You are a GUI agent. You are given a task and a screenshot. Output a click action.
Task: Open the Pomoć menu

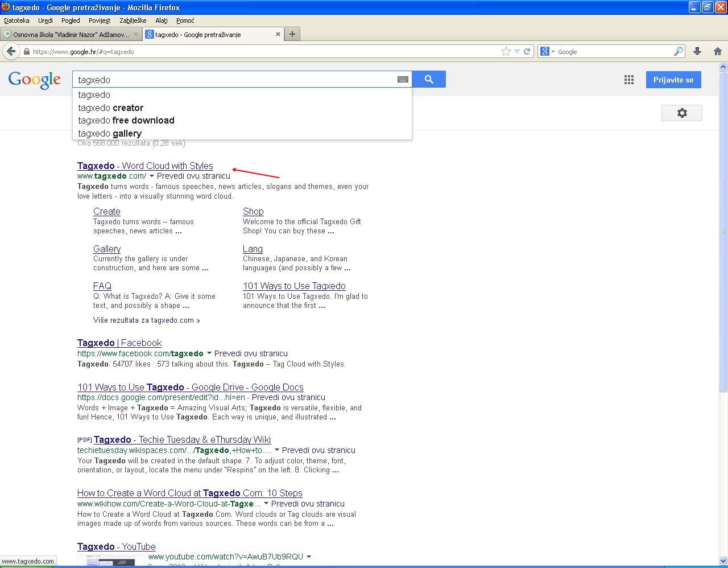(185, 20)
